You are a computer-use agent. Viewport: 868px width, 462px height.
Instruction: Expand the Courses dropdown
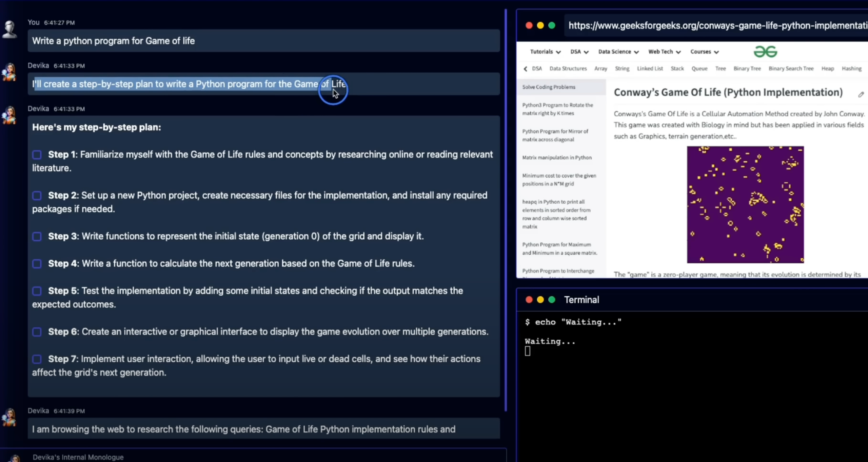pyautogui.click(x=704, y=52)
